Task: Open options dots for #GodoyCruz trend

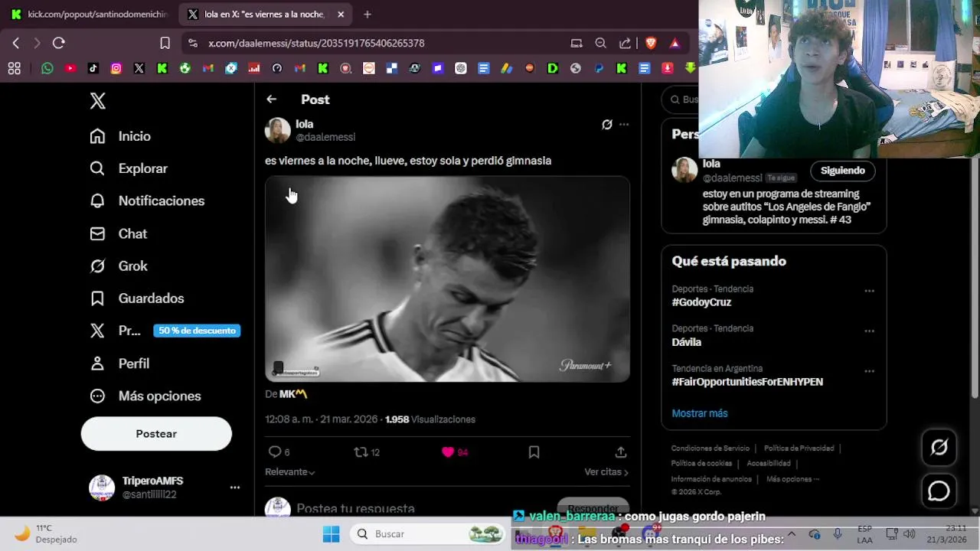Action: [869, 291]
